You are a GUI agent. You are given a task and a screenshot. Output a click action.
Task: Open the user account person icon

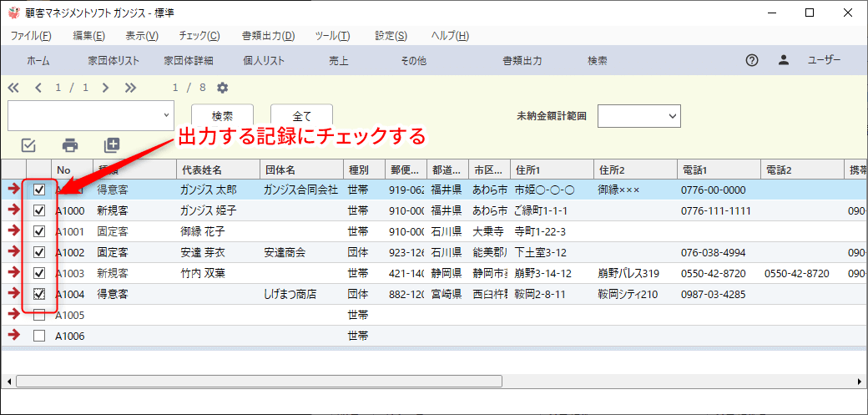[x=783, y=61]
